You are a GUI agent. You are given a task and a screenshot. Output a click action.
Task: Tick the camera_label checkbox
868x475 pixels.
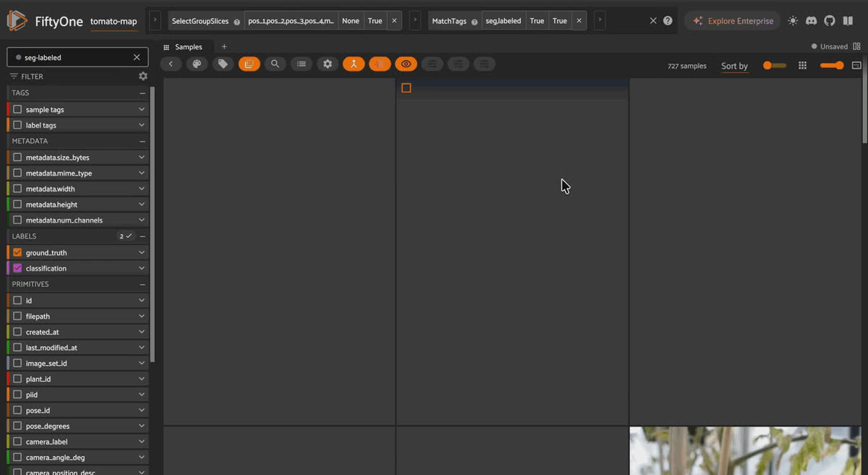point(17,442)
